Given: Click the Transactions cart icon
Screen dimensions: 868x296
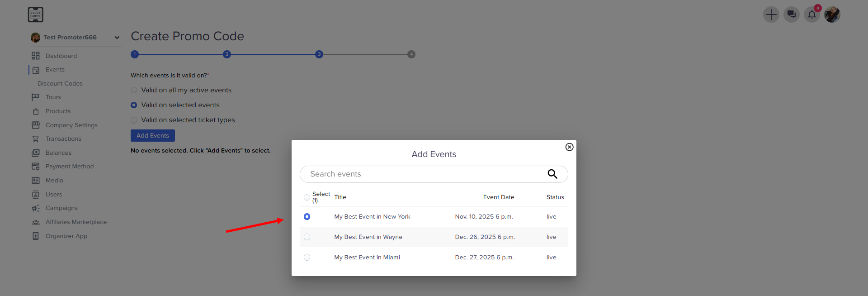Looking at the screenshot, I should click(36, 139).
